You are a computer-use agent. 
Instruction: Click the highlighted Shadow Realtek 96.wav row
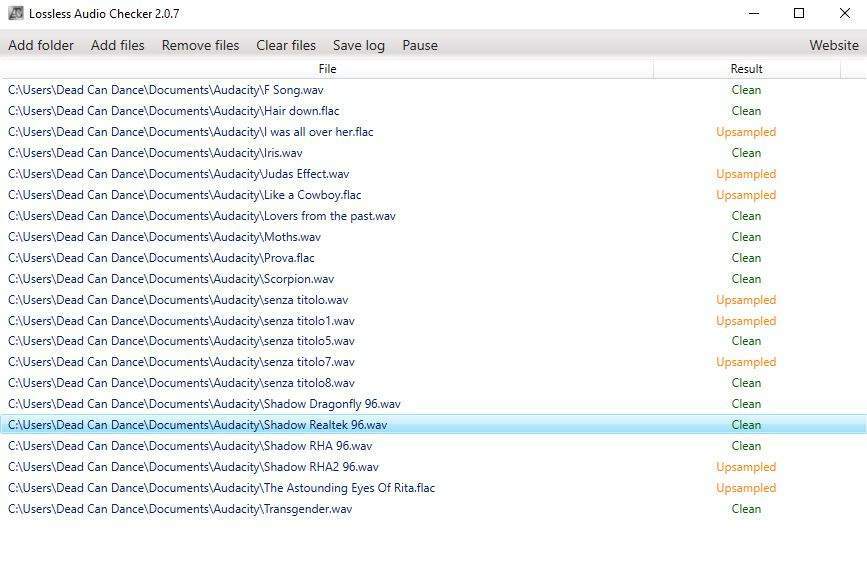click(x=434, y=425)
